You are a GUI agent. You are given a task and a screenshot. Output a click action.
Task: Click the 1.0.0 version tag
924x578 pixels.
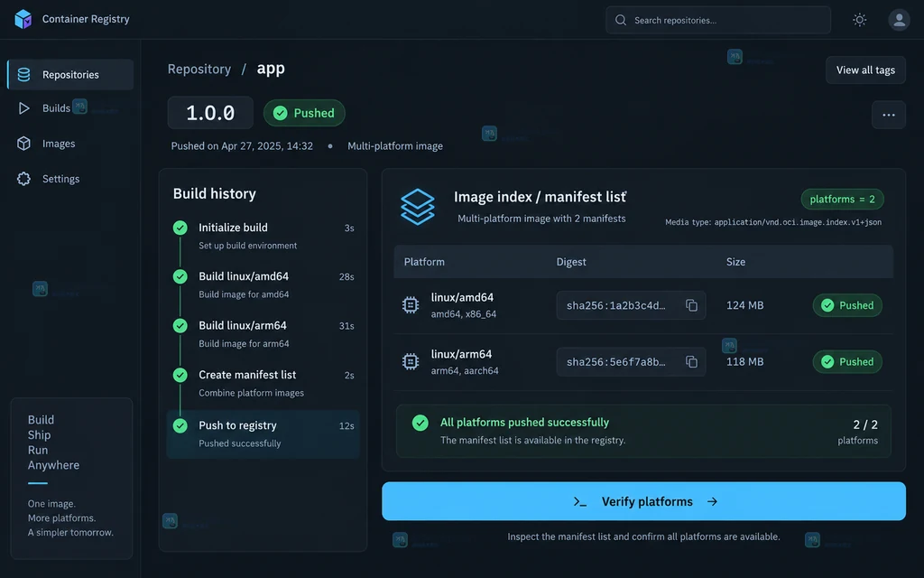click(x=210, y=113)
